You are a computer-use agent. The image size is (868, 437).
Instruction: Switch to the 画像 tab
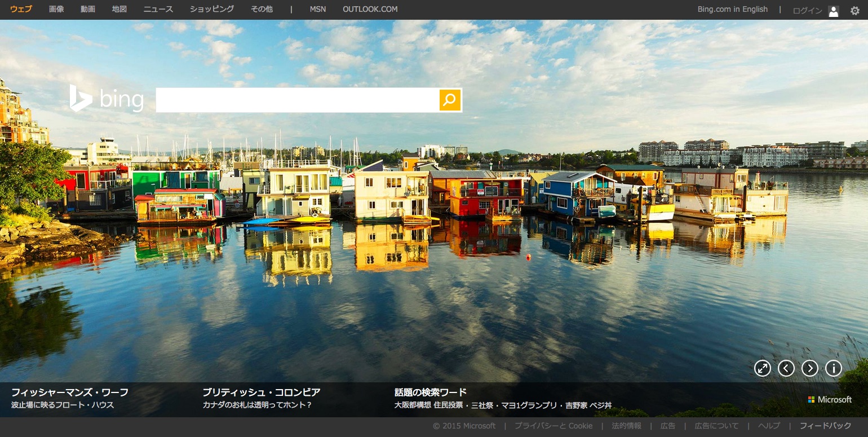click(56, 9)
